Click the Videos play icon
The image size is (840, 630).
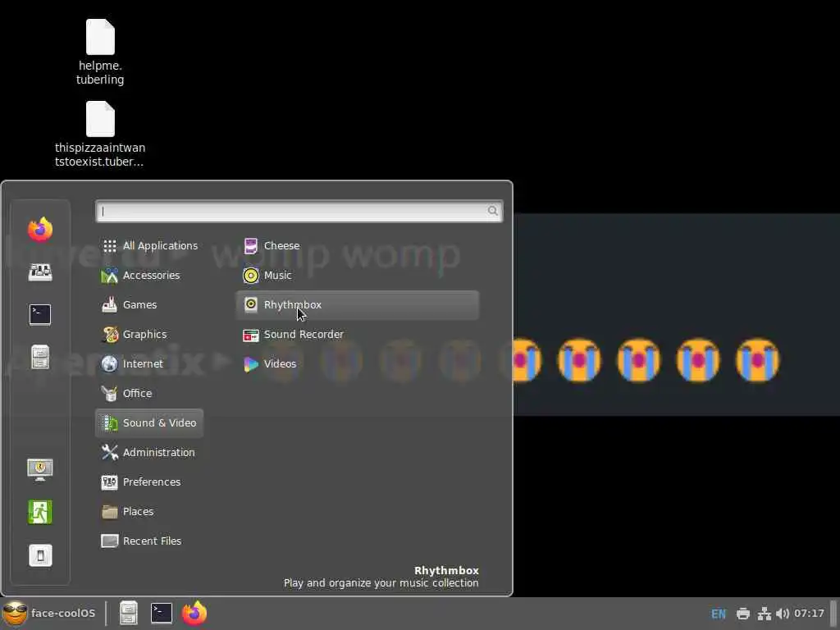[251, 364]
